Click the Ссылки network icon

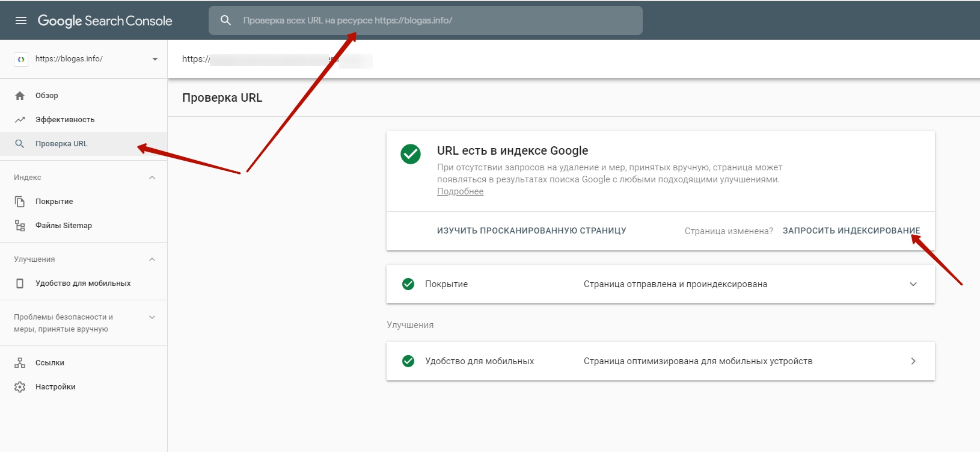click(x=20, y=363)
